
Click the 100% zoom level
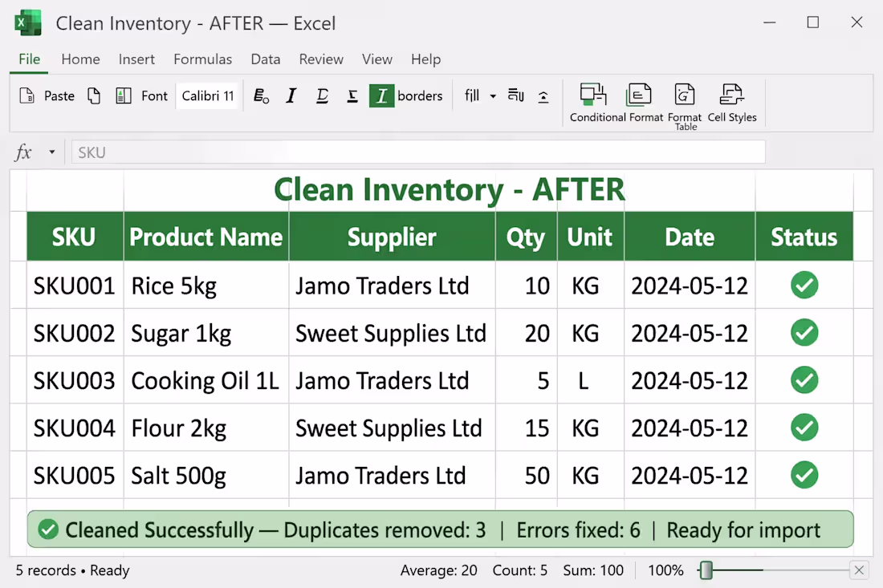[665, 570]
